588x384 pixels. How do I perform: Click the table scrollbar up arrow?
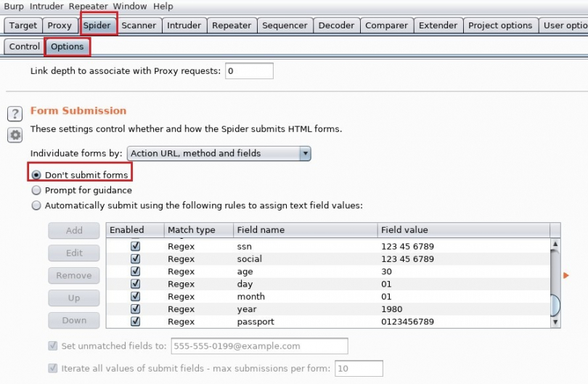(x=555, y=244)
